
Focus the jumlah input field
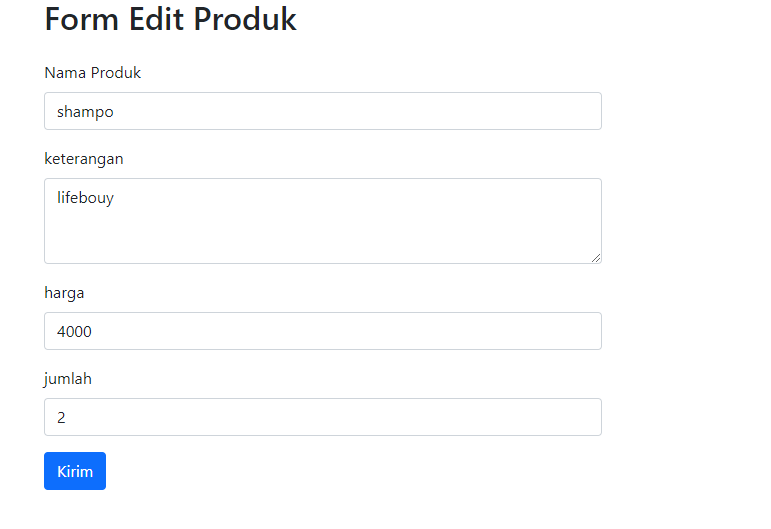323,417
